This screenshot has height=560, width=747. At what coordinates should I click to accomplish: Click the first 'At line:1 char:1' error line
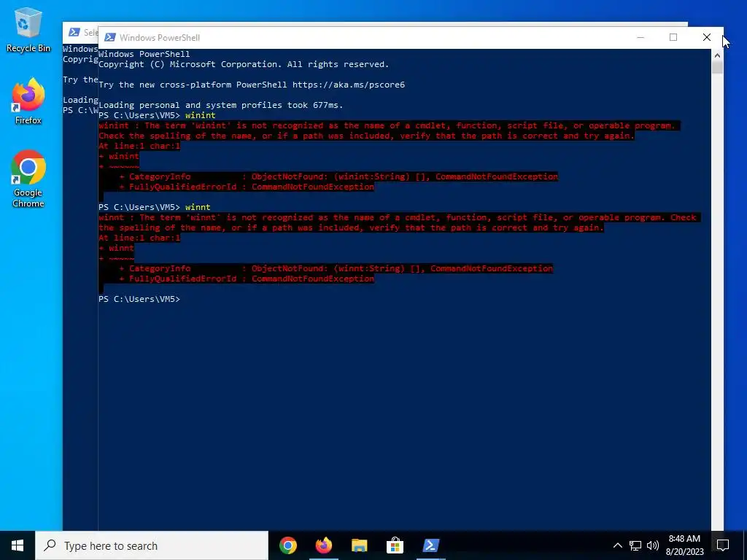click(139, 146)
